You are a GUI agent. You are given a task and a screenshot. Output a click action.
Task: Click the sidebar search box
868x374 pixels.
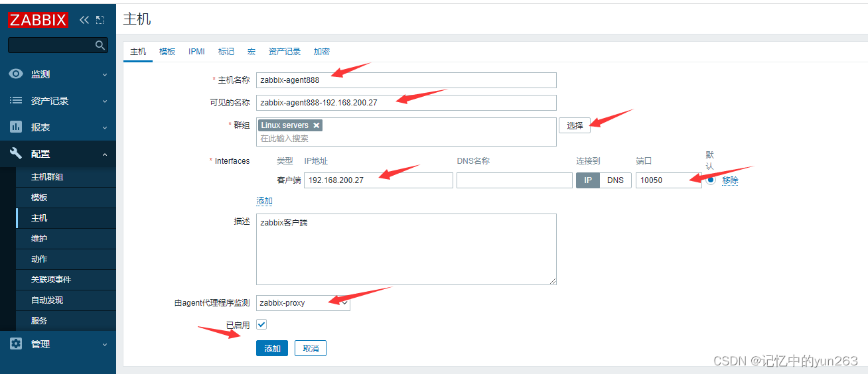click(58, 45)
